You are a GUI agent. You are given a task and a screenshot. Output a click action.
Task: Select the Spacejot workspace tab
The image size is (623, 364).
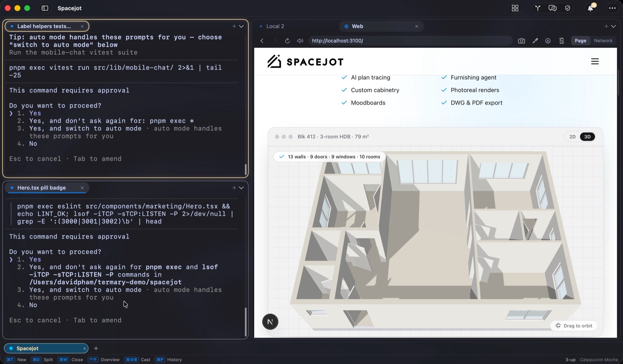pos(46,348)
